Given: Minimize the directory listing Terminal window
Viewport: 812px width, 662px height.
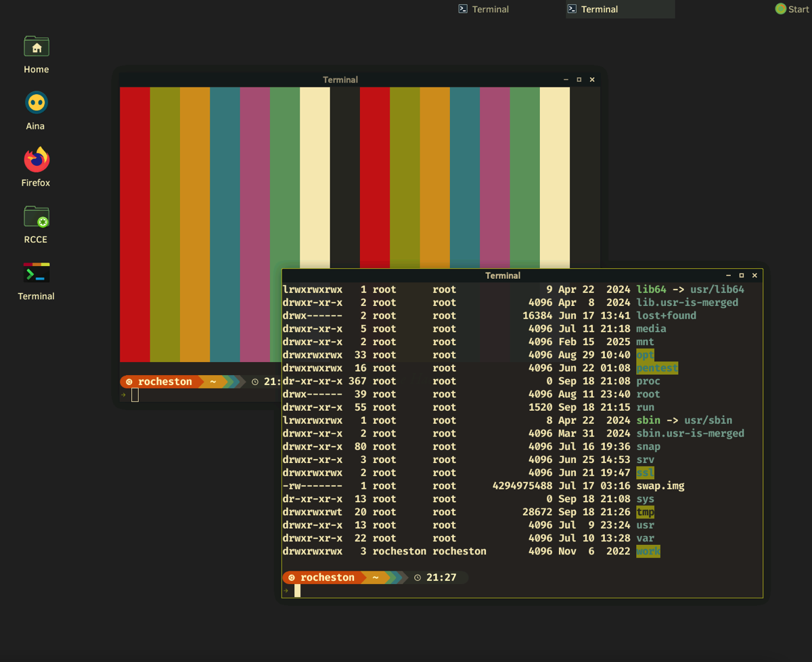Looking at the screenshot, I should [x=728, y=275].
